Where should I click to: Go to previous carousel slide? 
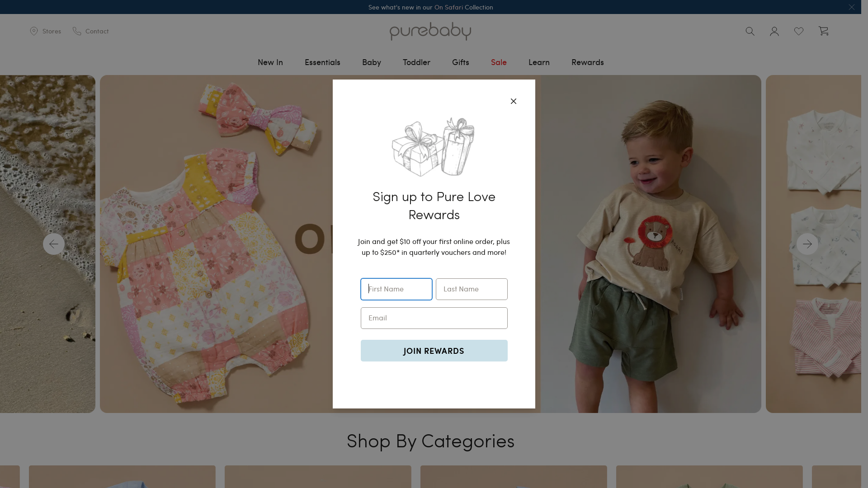(x=54, y=244)
